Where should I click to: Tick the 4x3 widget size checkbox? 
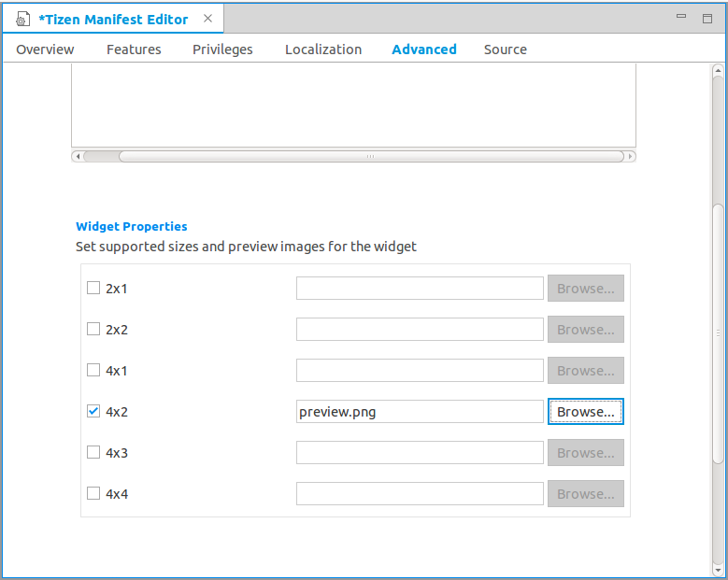click(93, 452)
